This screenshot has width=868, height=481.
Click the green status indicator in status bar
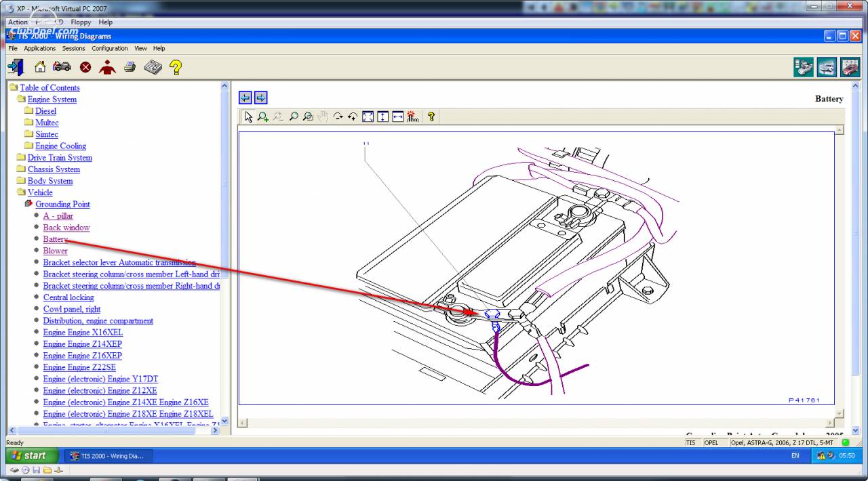pos(846,442)
